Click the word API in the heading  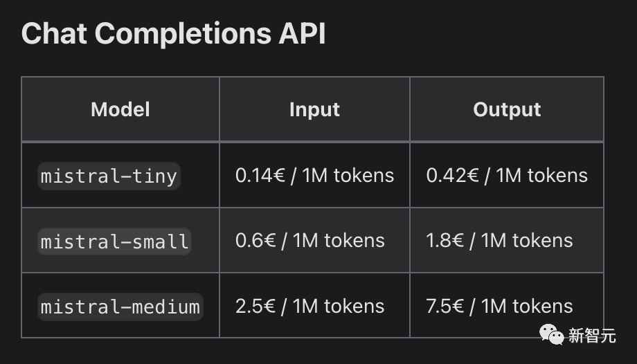point(303,33)
